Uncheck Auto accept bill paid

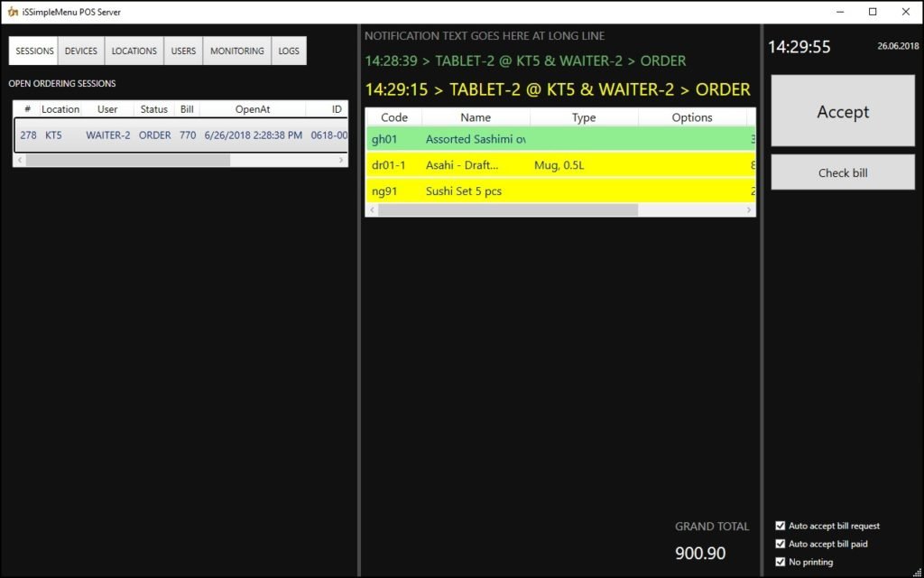tap(781, 544)
